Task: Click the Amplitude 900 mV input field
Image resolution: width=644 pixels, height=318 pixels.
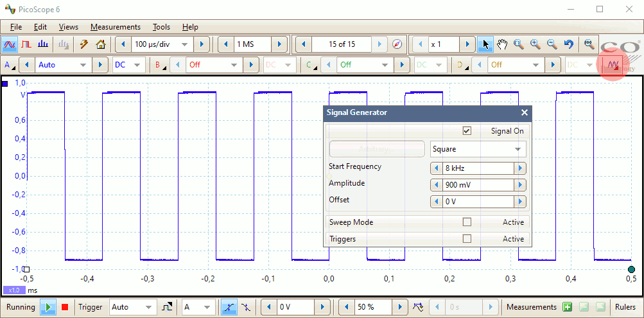Action: pyautogui.click(x=478, y=185)
